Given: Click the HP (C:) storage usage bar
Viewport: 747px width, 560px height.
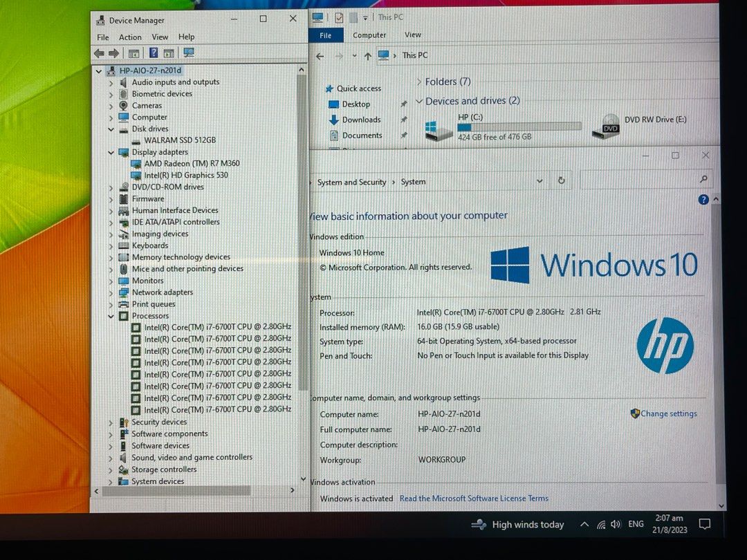Looking at the screenshot, I should (x=519, y=127).
